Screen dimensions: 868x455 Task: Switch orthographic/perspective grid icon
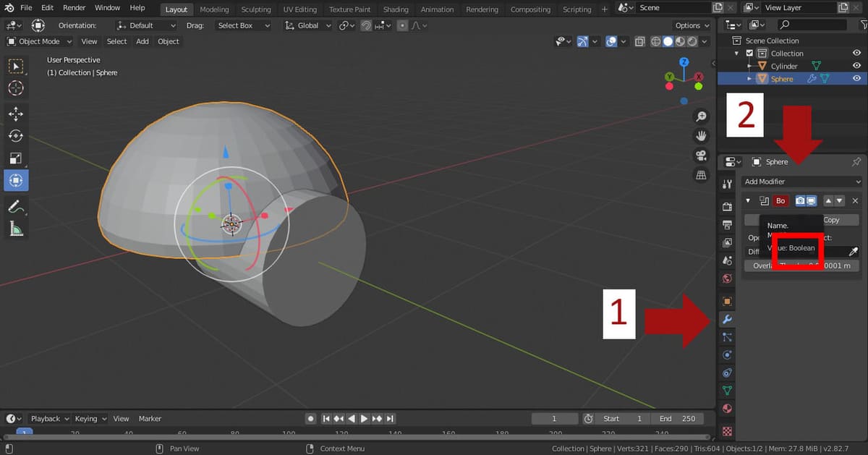[x=701, y=174]
